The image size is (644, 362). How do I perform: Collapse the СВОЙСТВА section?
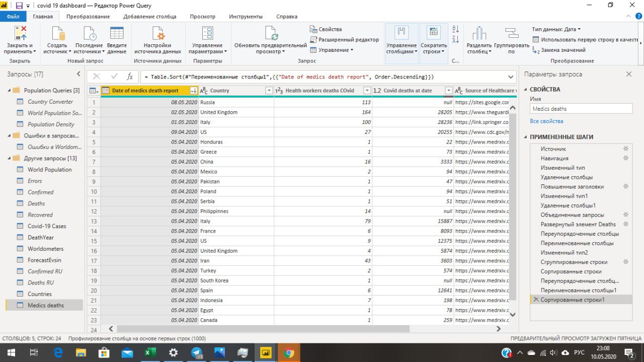526,90
